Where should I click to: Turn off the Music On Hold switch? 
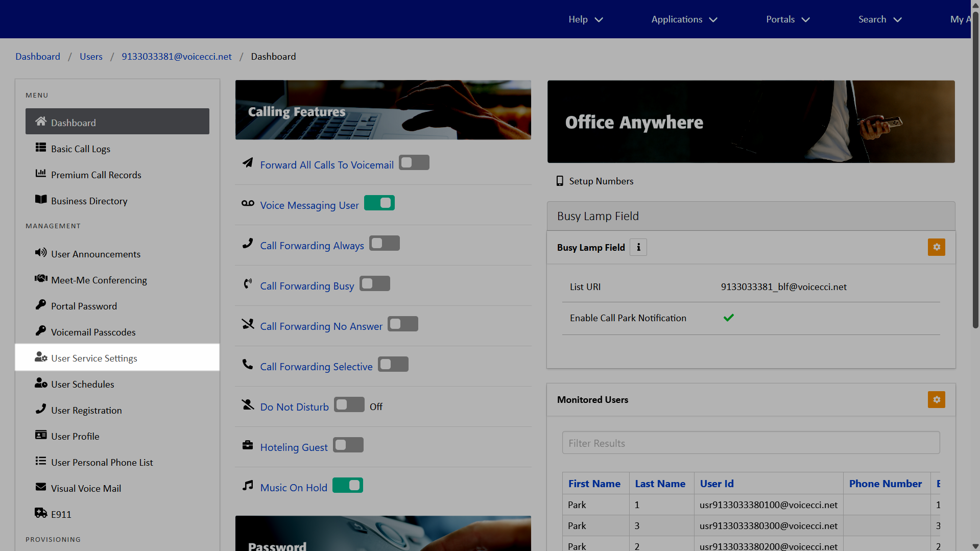347,485
